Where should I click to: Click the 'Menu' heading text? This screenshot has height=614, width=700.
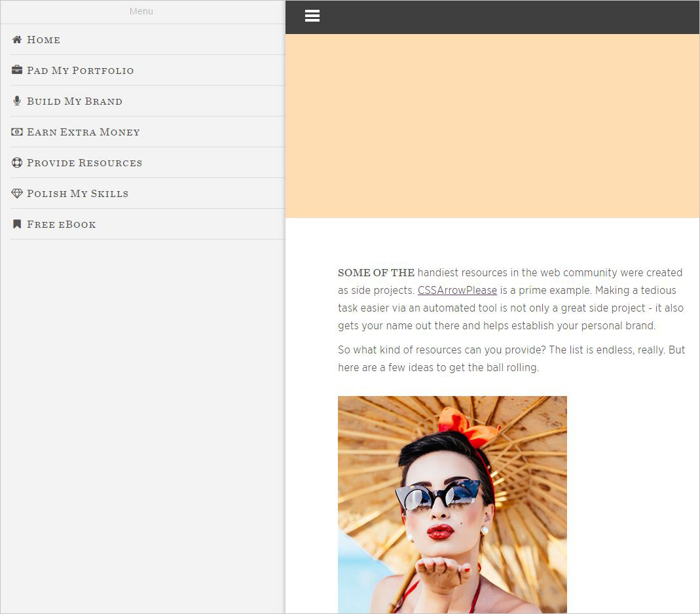[141, 11]
